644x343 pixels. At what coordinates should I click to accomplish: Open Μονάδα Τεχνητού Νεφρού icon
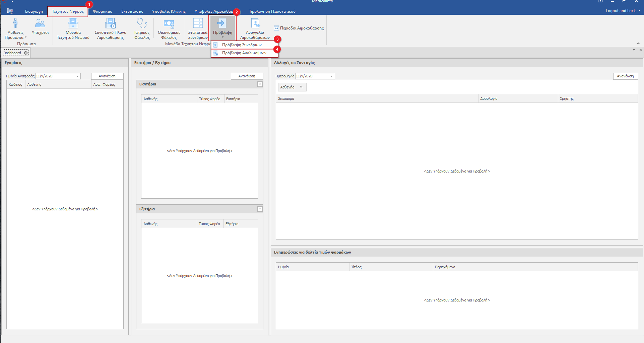tap(73, 24)
